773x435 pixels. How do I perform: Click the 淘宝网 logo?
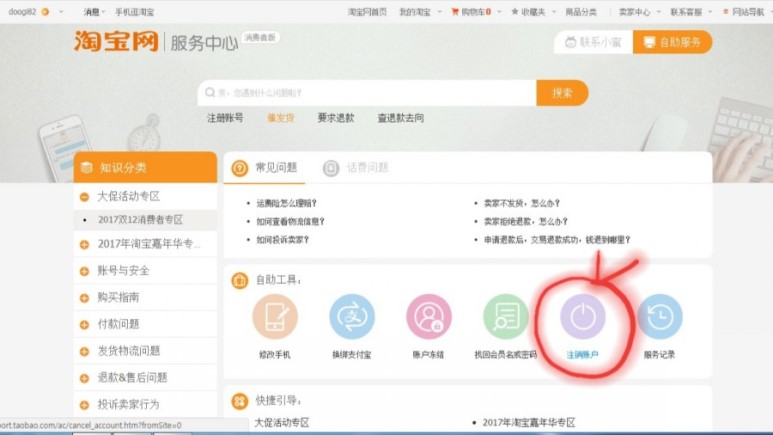coord(116,41)
